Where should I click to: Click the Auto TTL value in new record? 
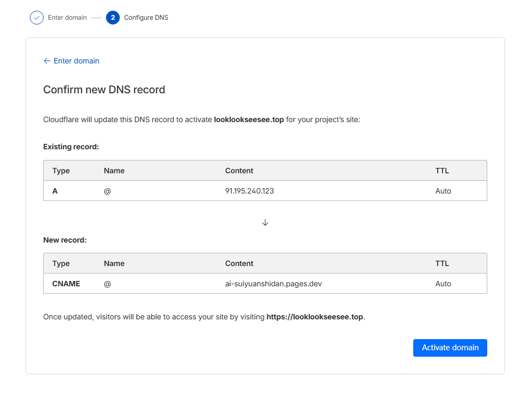pyautogui.click(x=443, y=284)
